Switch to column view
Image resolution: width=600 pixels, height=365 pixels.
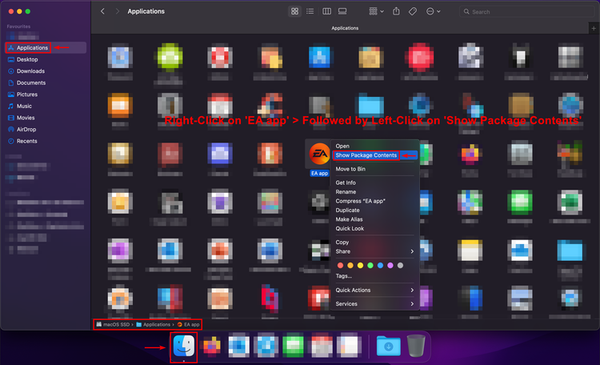pos(326,11)
